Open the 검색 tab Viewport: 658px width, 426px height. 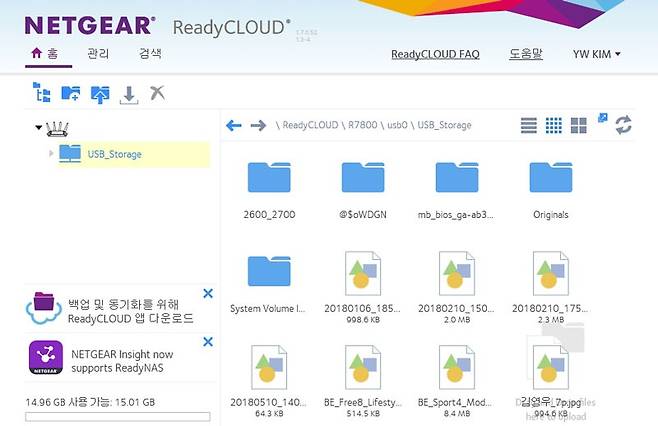[150, 54]
